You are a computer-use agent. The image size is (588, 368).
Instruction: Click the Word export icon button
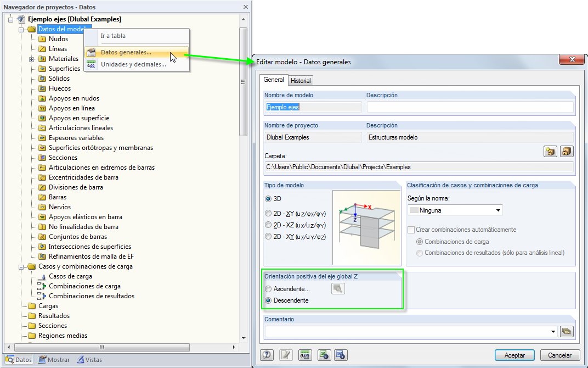[341, 355]
